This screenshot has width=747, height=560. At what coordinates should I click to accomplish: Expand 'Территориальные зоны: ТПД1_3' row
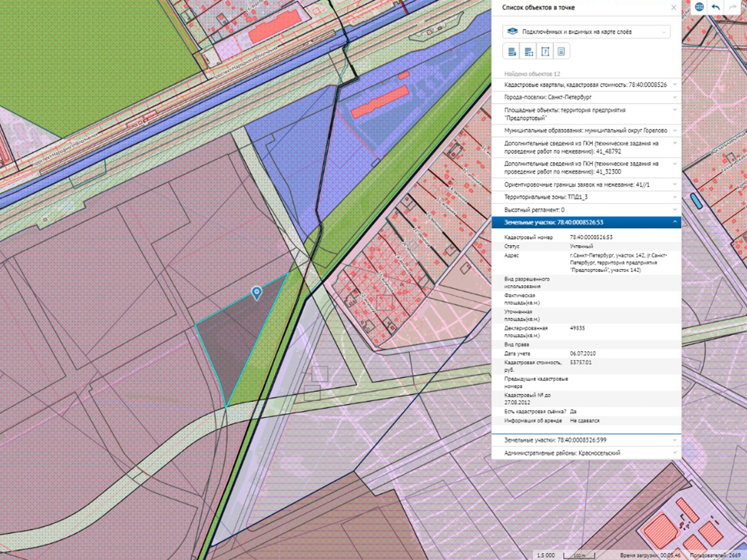pos(586,197)
